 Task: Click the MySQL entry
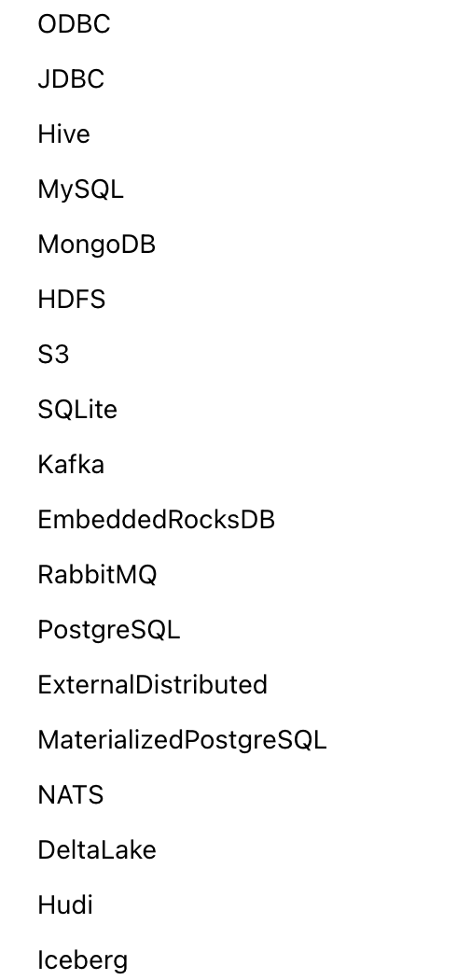point(80,189)
